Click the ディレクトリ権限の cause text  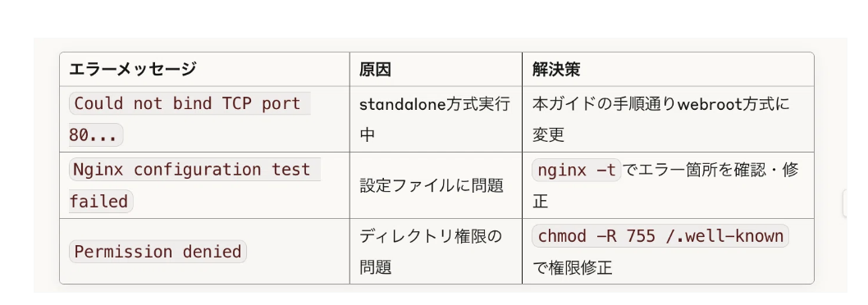[x=430, y=236]
